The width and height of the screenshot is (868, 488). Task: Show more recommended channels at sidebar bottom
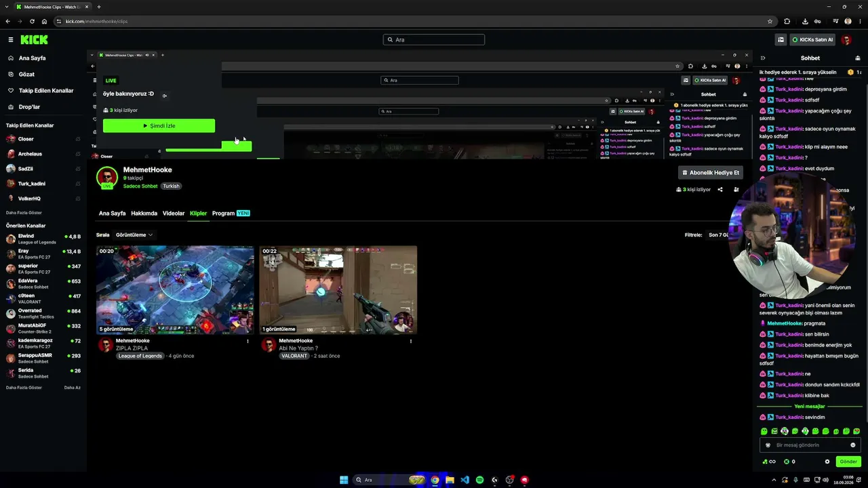pyautogui.click(x=24, y=388)
